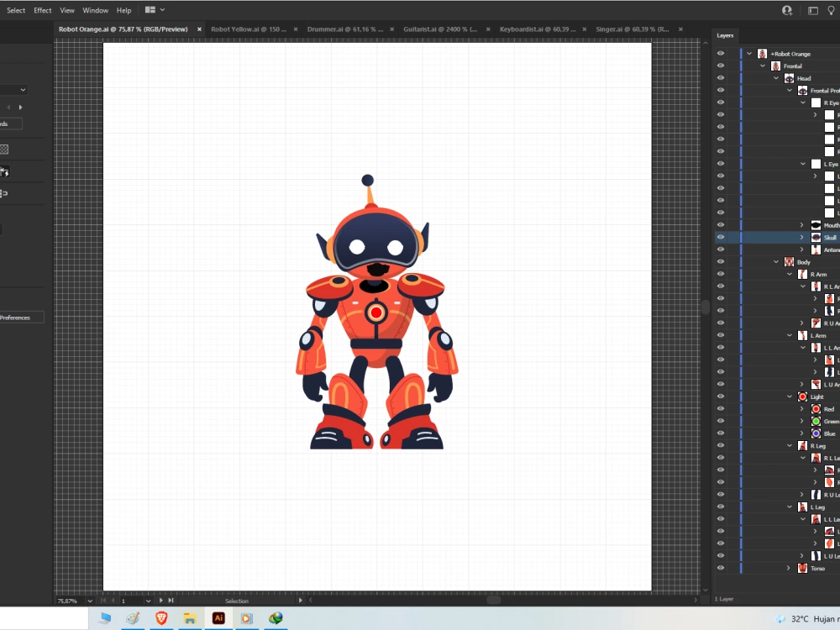Hide the Torso layer
The width and height of the screenshot is (840, 630).
(721, 568)
